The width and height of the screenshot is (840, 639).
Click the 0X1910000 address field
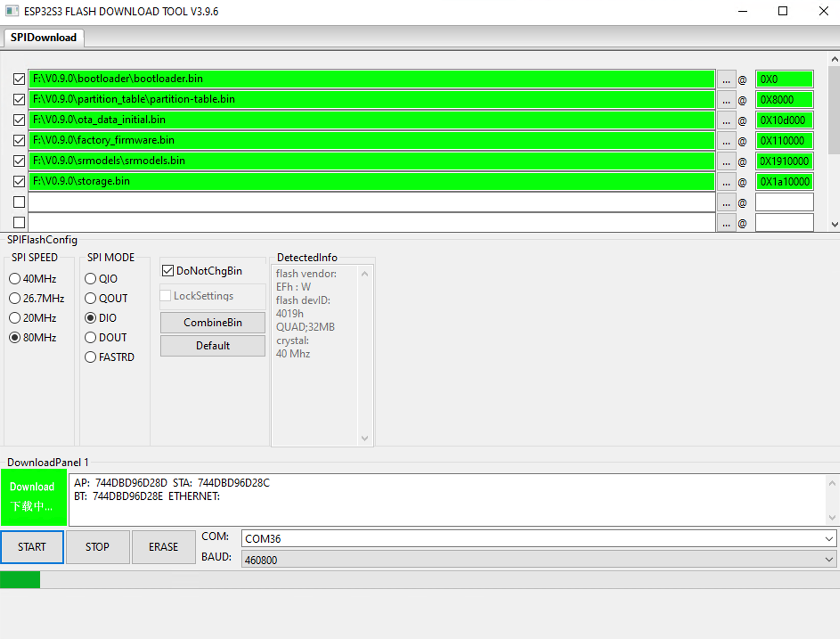pos(784,161)
